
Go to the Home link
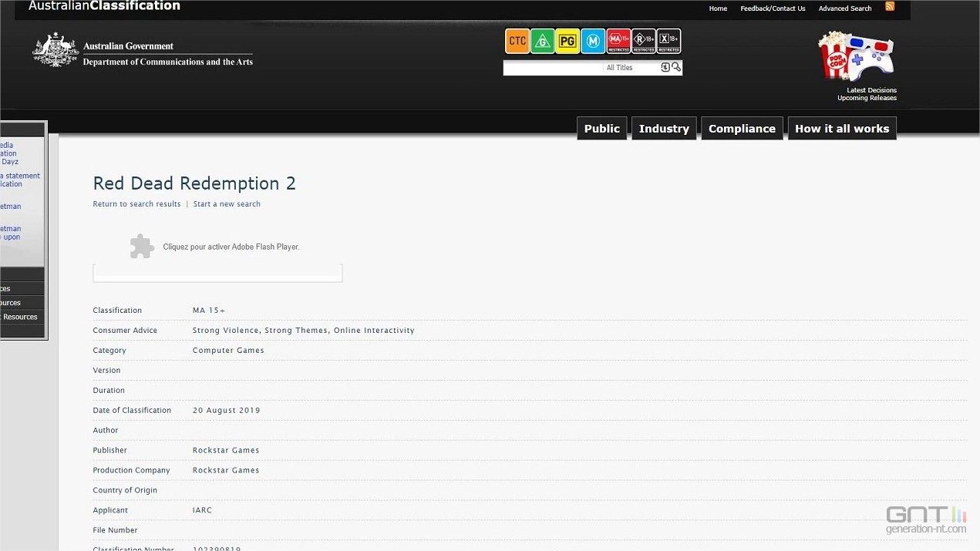click(718, 8)
